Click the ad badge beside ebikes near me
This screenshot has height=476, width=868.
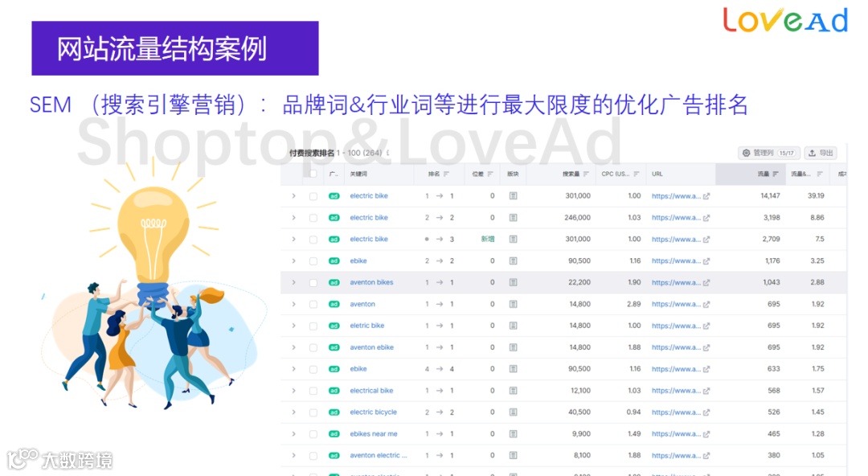pos(334,434)
